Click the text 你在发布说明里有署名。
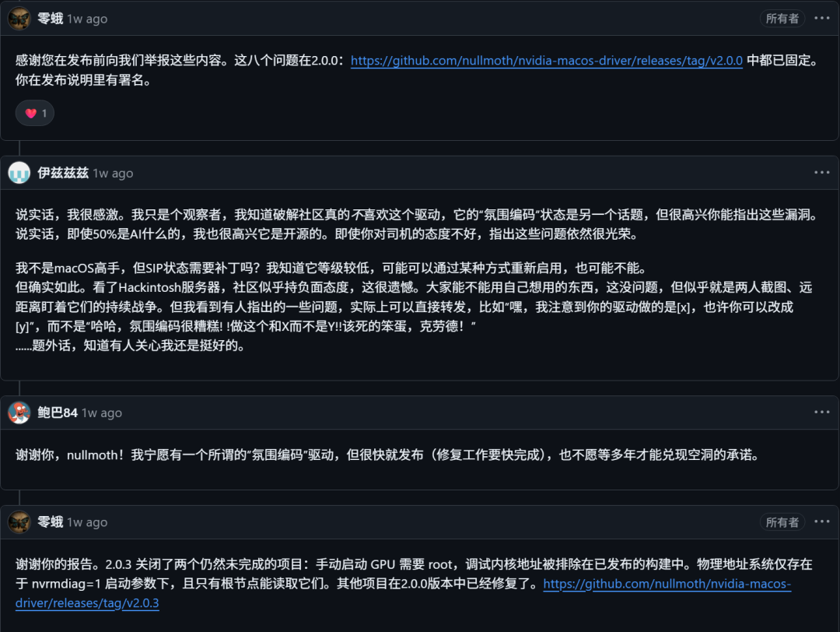 click(86, 80)
